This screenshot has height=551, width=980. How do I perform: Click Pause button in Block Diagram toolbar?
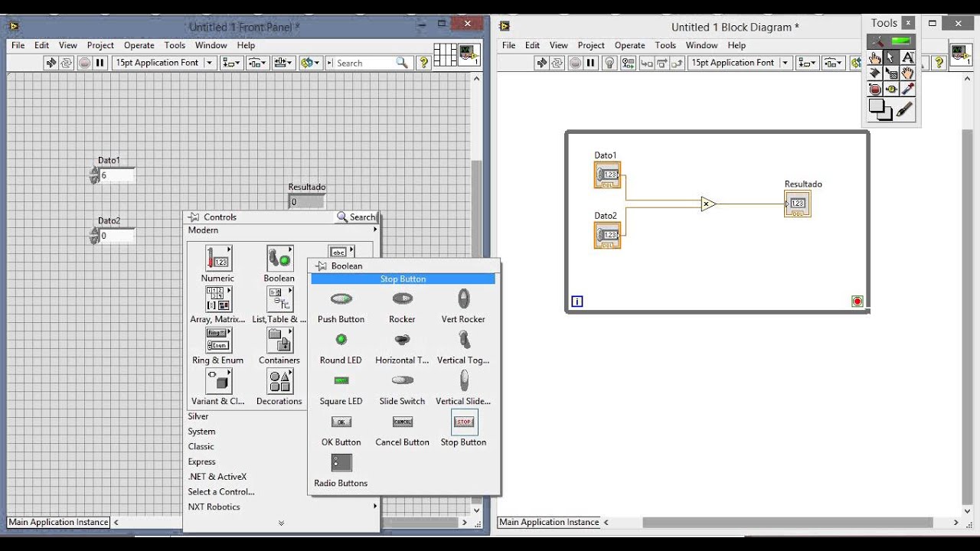(x=590, y=63)
